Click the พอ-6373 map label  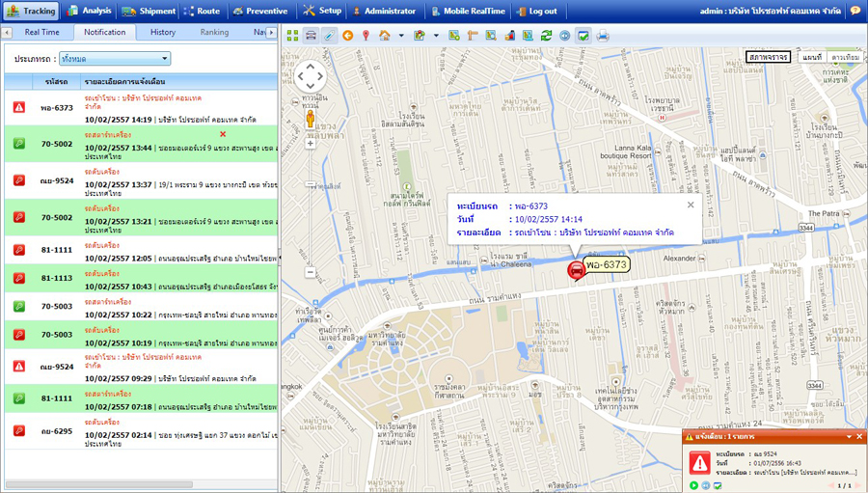point(607,264)
